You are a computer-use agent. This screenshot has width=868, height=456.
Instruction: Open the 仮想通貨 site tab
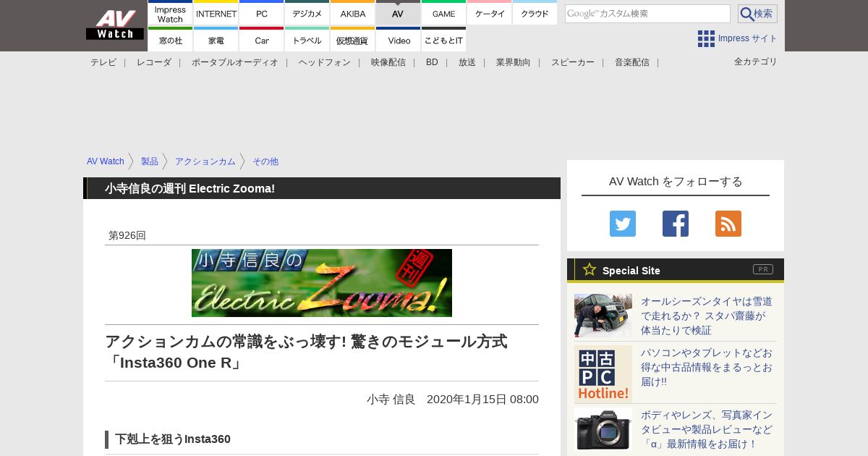(353, 40)
